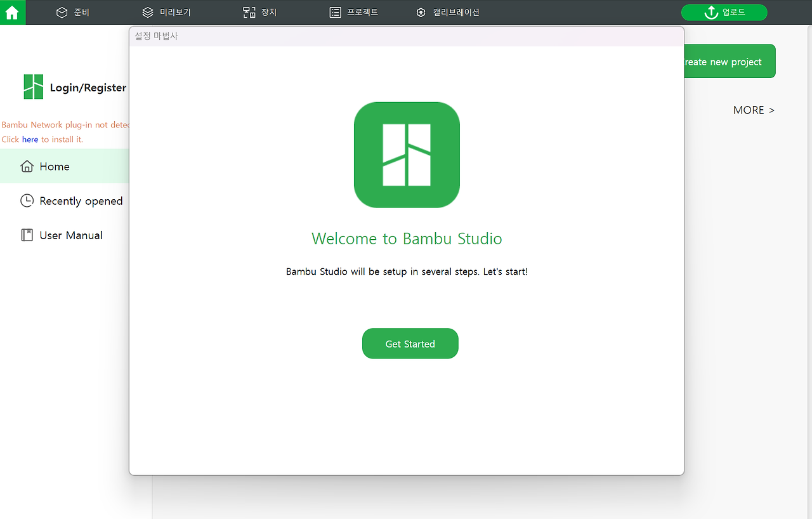The image size is (812, 519).
Task: Click the green Home icon in top bar
Action: pyautogui.click(x=12, y=12)
